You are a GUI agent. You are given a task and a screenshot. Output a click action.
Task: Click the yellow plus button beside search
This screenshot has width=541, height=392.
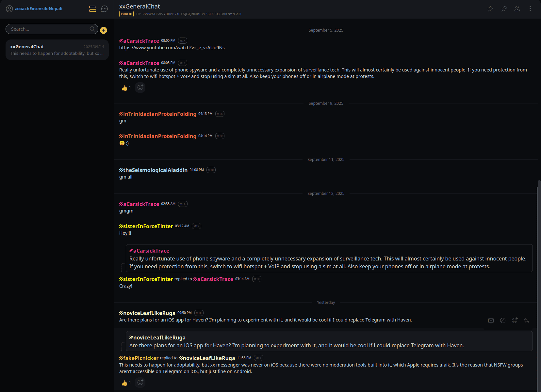click(x=104, y=30)
